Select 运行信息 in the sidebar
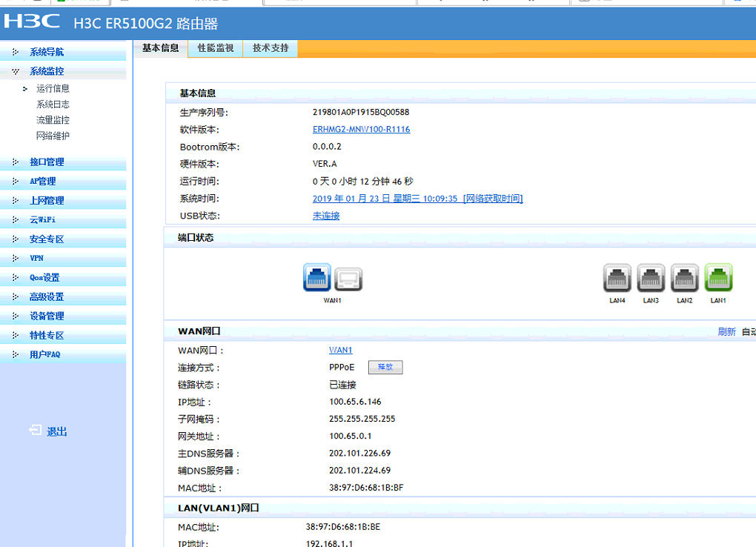 53,88
